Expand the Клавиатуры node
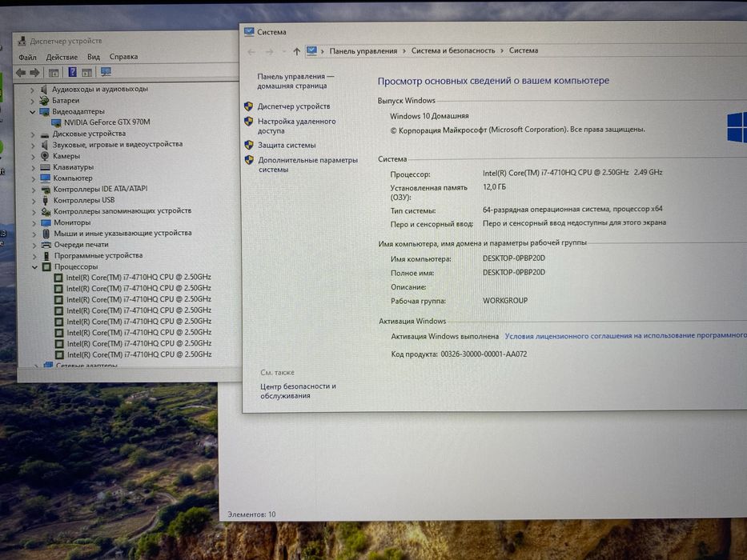The width and height of the screenshot is (747, 560). [34, 168]
